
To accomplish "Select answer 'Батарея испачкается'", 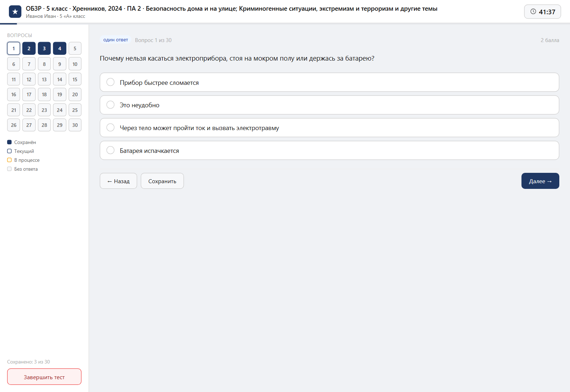I will click(329, 150).
